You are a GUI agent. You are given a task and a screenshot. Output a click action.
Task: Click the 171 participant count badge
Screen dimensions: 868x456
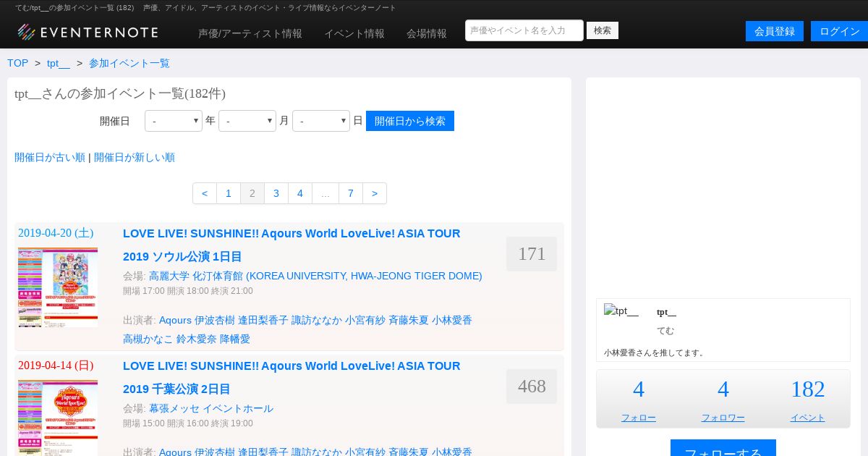(532, 254)
